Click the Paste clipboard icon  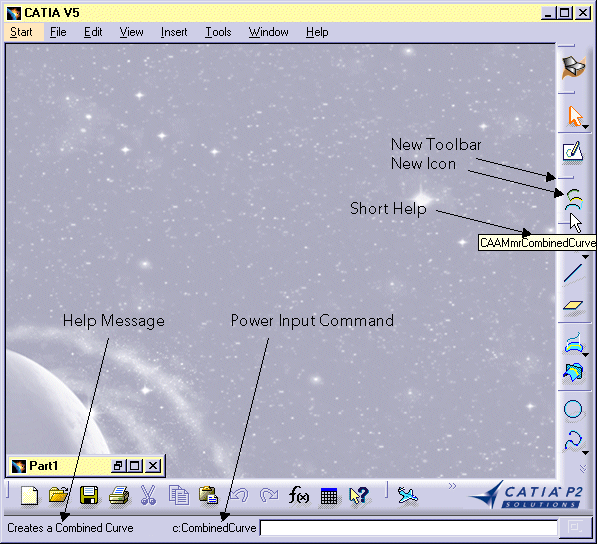(208, 495)
